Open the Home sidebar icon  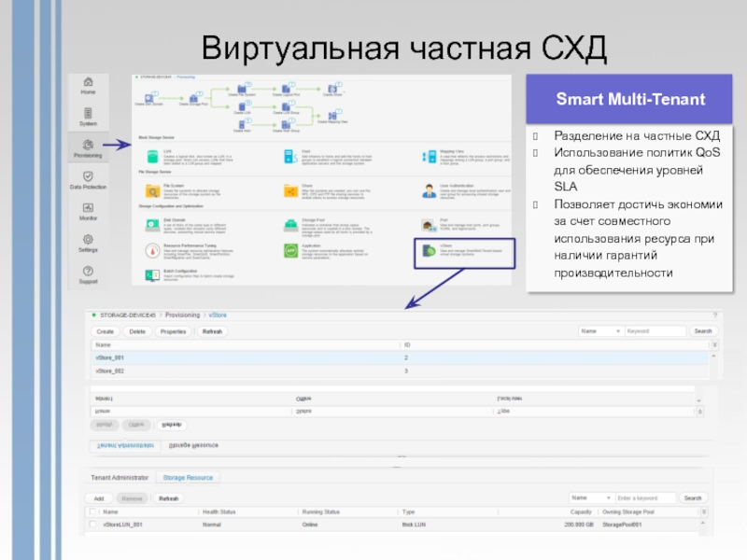tap(88, 81)
